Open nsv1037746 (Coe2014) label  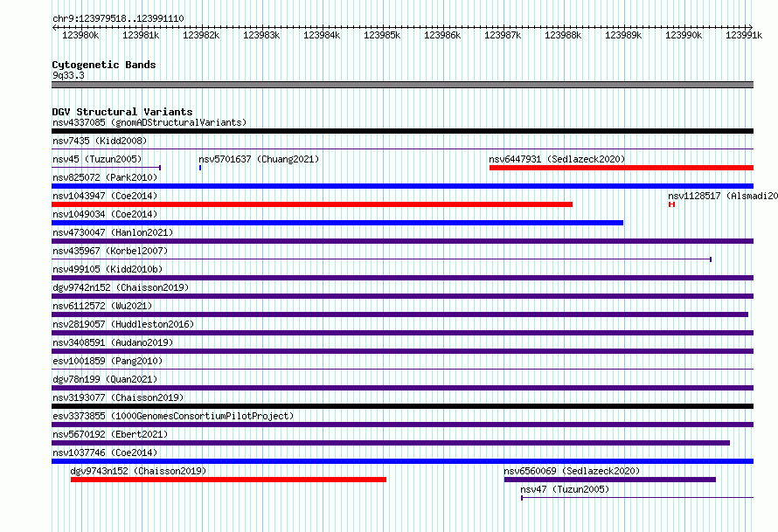pos(105,453)
